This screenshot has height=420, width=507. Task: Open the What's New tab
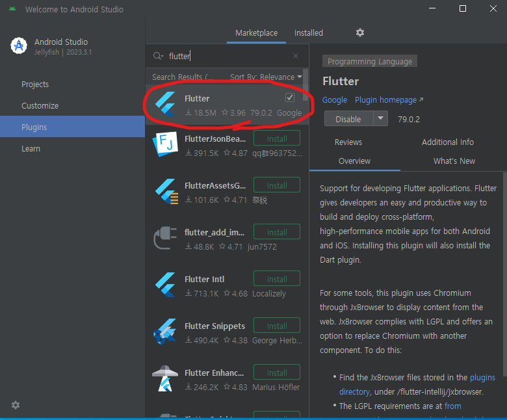pos(454,161)
